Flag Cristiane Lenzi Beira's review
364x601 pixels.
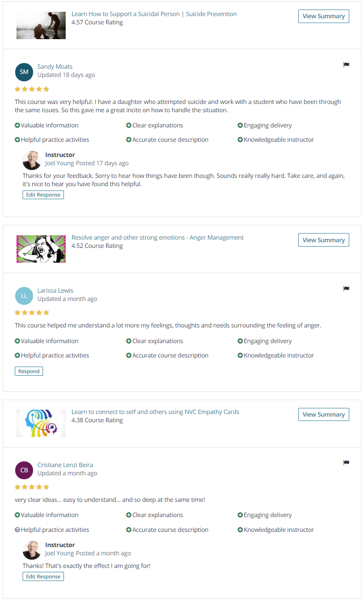click(346, 463)
